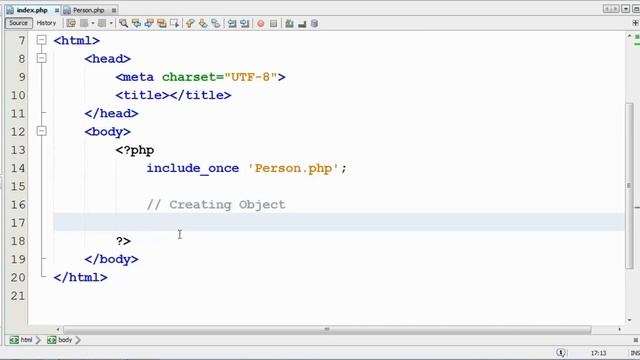Click the database cylinder toolbar icon

click(x=314, y=23)
